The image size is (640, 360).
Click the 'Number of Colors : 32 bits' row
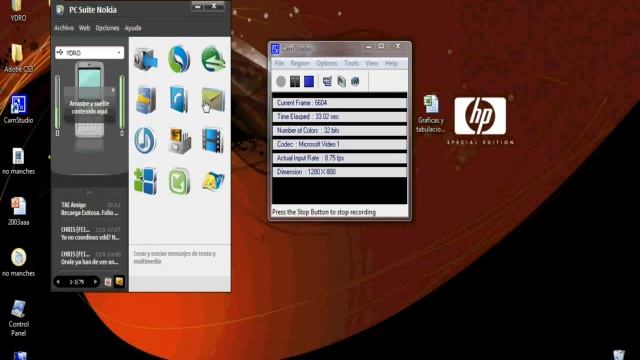[340, 131]
